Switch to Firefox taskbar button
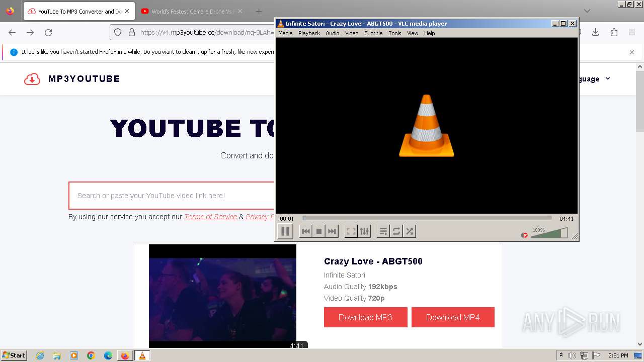The height and width of the screenshot is (362, 644). click(125, 355)
